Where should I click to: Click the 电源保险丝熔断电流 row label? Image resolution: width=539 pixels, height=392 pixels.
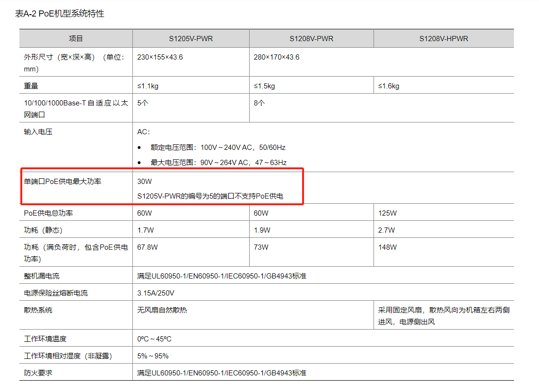(56, 293)
